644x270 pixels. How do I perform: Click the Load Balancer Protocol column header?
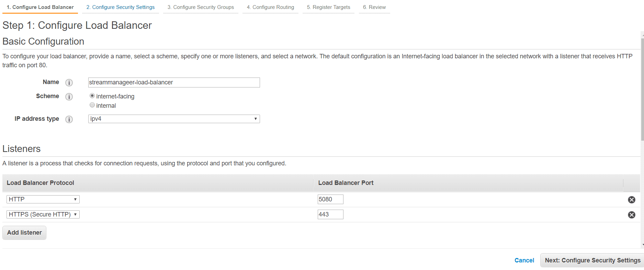point(41,183)
